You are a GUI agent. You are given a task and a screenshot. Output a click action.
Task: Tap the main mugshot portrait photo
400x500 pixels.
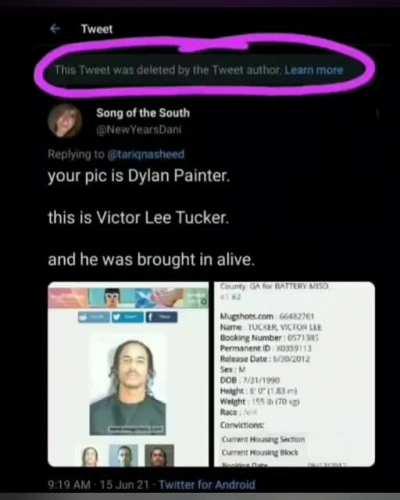pos(128,385)
